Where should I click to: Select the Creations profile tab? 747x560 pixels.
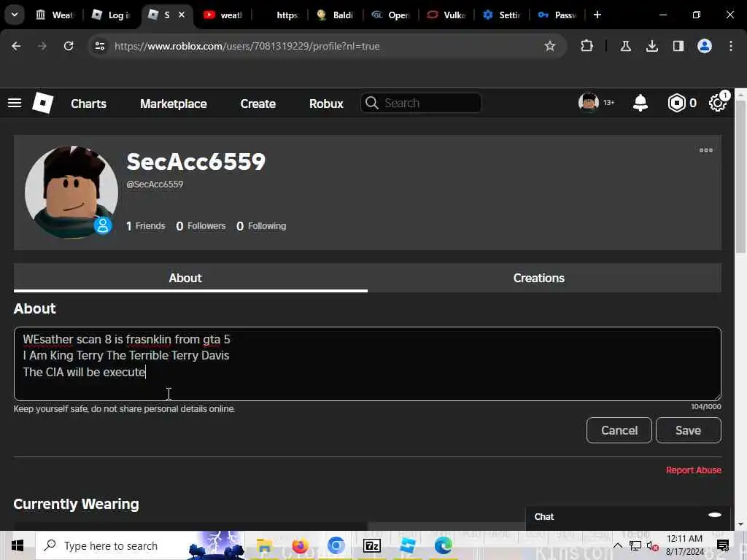pos(539,278)
